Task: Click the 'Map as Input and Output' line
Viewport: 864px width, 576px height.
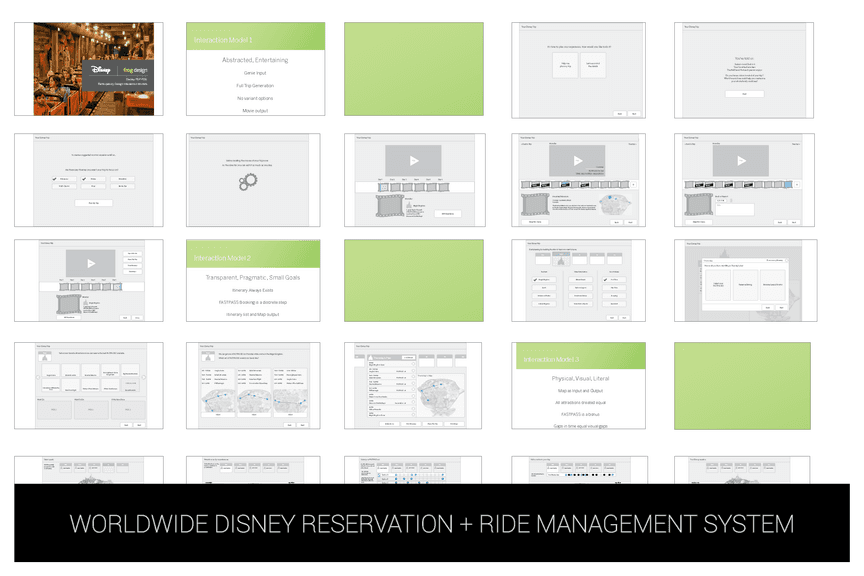Action: [x=580, y=391]
